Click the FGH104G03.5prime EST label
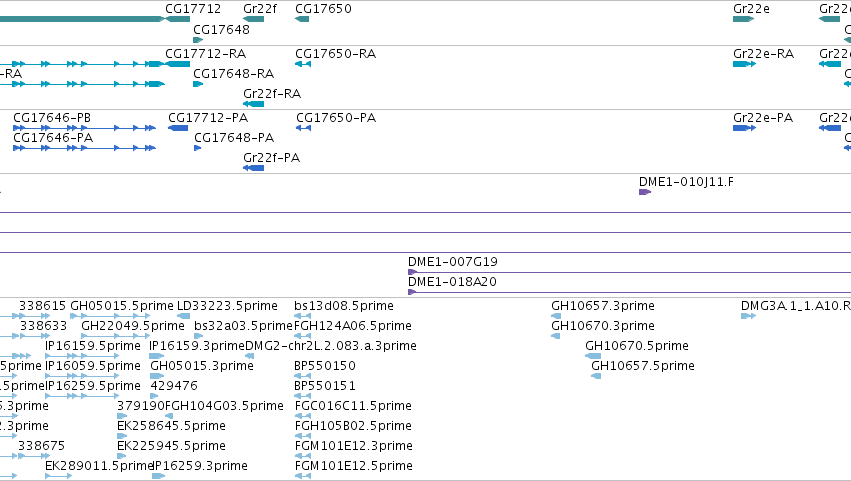 pos(224,406)
